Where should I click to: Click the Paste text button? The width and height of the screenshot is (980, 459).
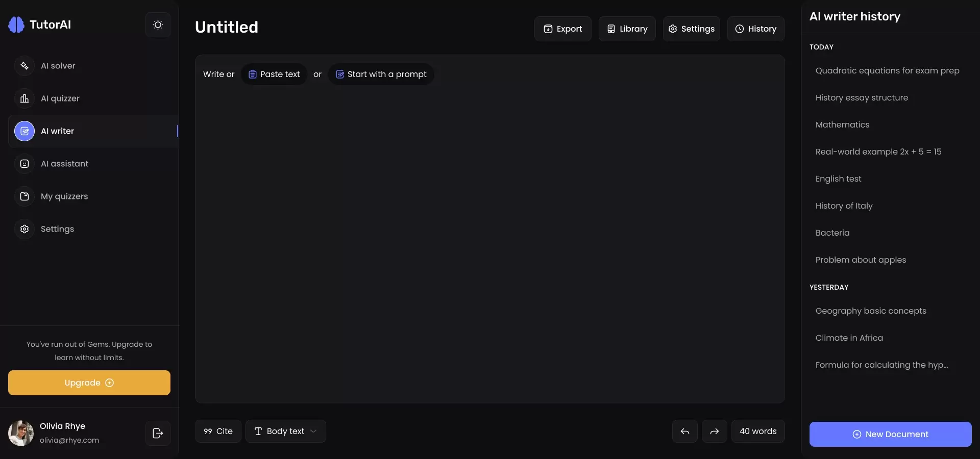pyautogui.click(x=274, y=74)
